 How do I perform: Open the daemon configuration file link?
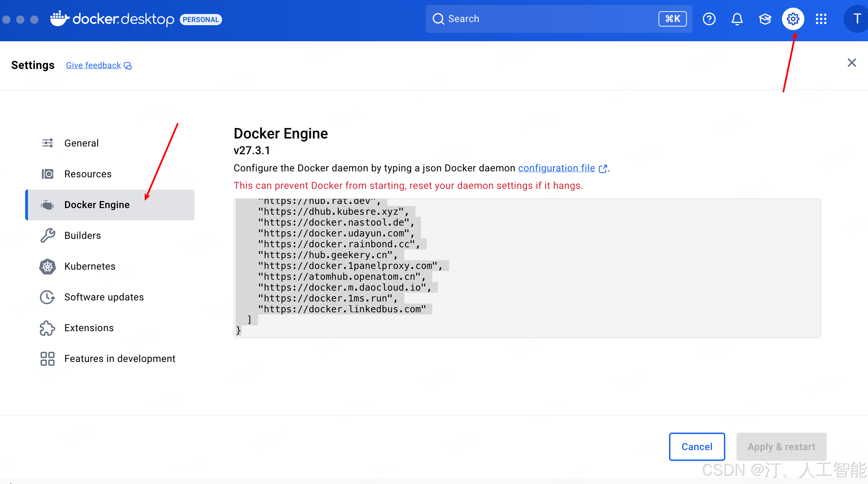(x=556, y=168)
